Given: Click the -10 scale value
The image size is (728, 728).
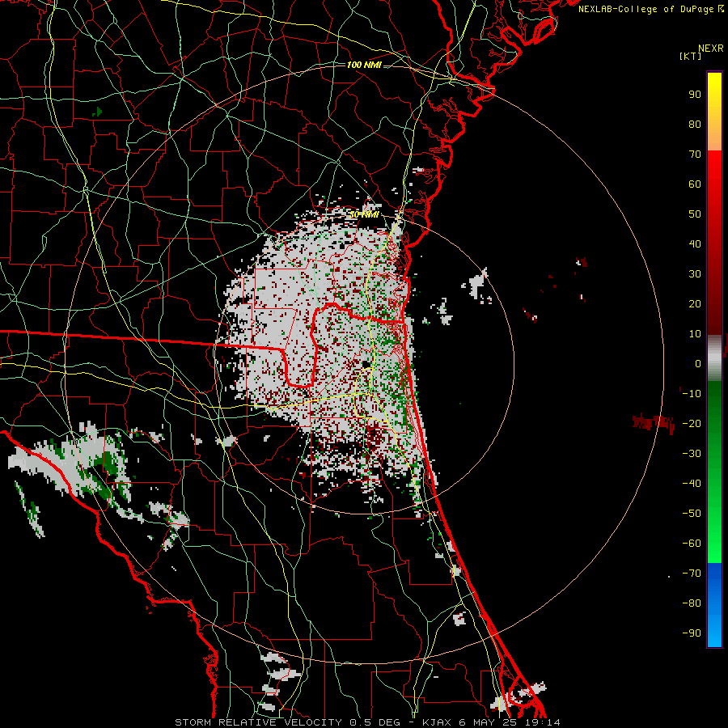Looking at the screenshot, I should click(x=692, y=394).
